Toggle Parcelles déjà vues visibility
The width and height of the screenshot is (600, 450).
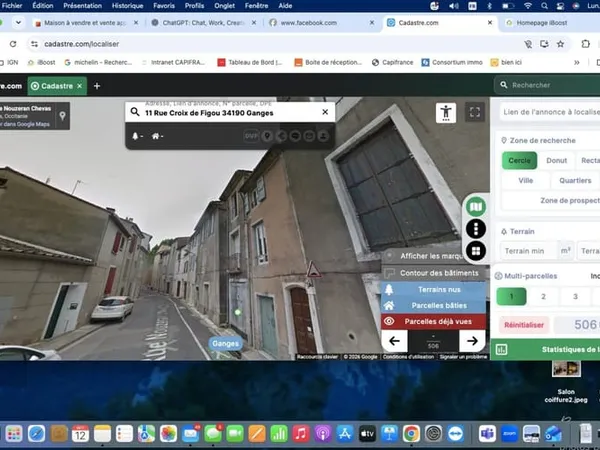(x=433, y=321)
